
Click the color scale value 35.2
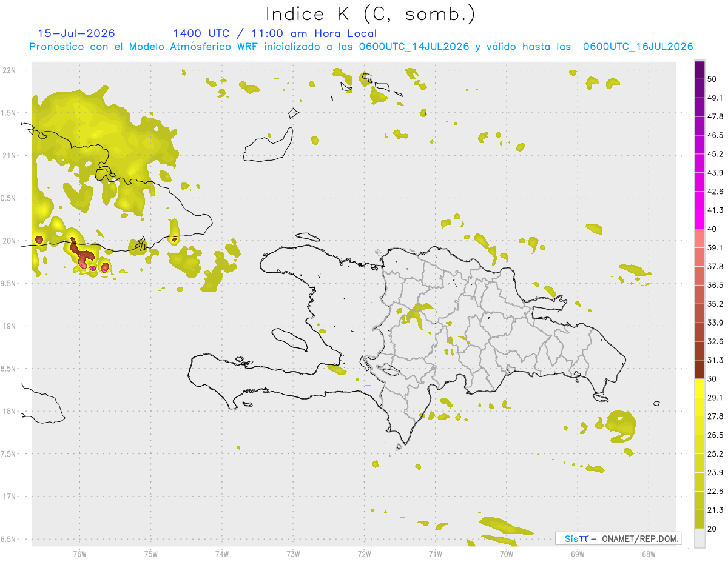[715, 304]
